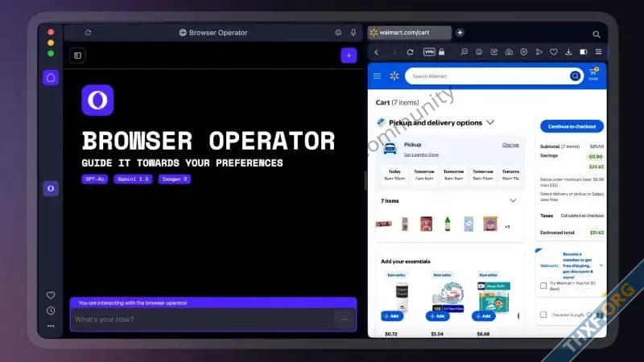Open downloads from the toolbar
This screenshot has width=644, height=362.
[x=568, y=52]
